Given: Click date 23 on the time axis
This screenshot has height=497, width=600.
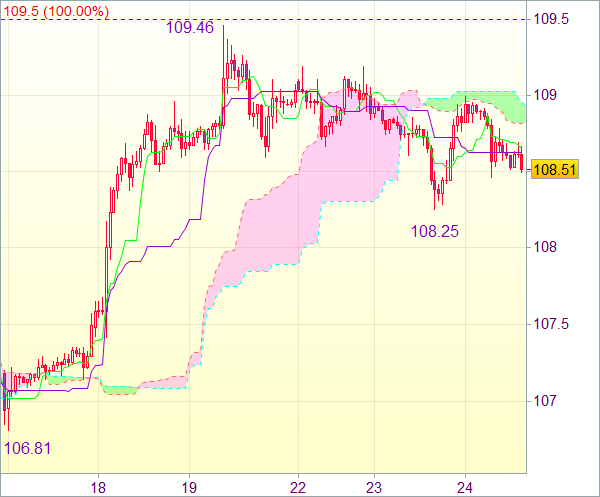Looking at the screenshot, I should 374,488.
